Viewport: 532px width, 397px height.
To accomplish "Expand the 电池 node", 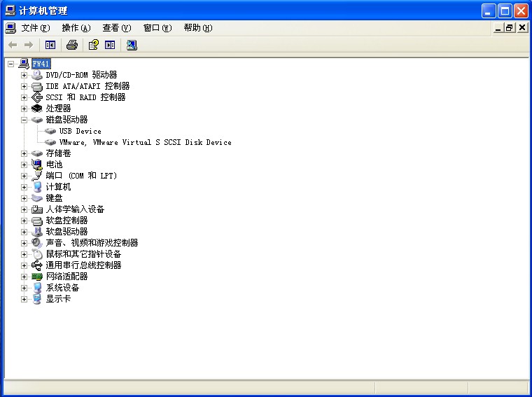I will click(24, 165).
